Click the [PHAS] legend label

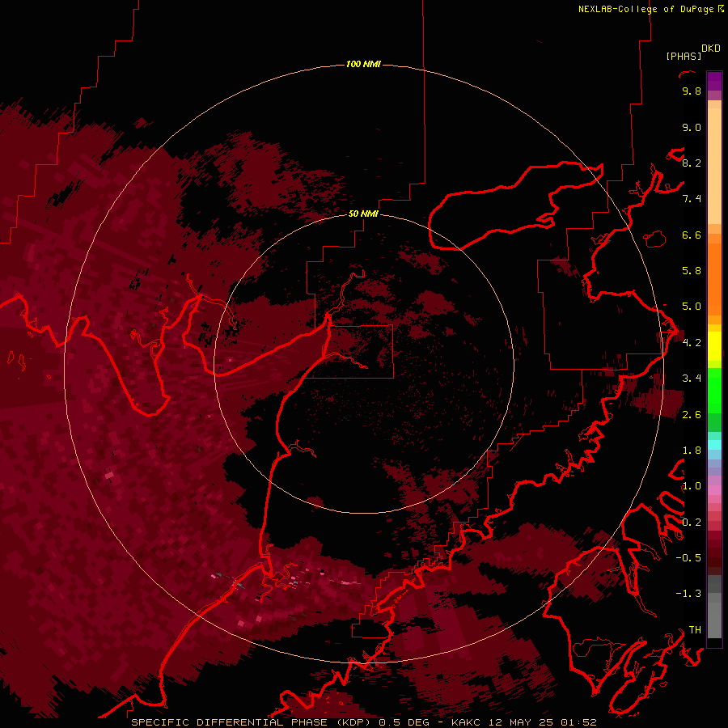tap(684, 57)
